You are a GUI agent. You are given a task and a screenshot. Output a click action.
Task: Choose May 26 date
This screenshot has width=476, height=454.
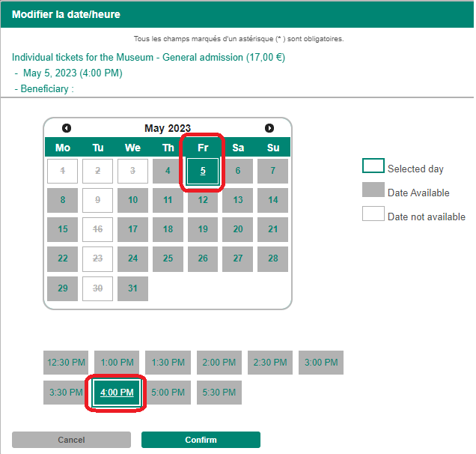pyautogui.click(x=203, y=258)
